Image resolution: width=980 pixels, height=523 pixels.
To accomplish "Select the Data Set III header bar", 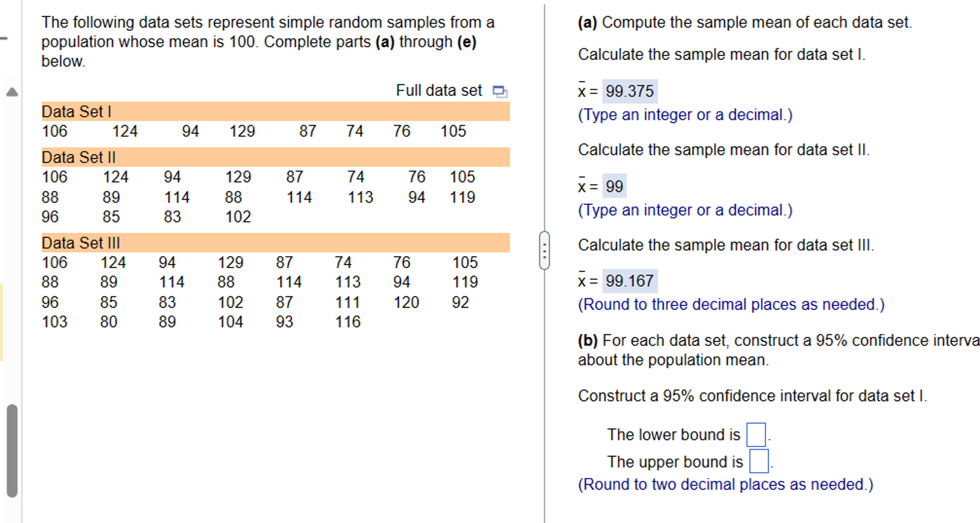I will (275, 242).
